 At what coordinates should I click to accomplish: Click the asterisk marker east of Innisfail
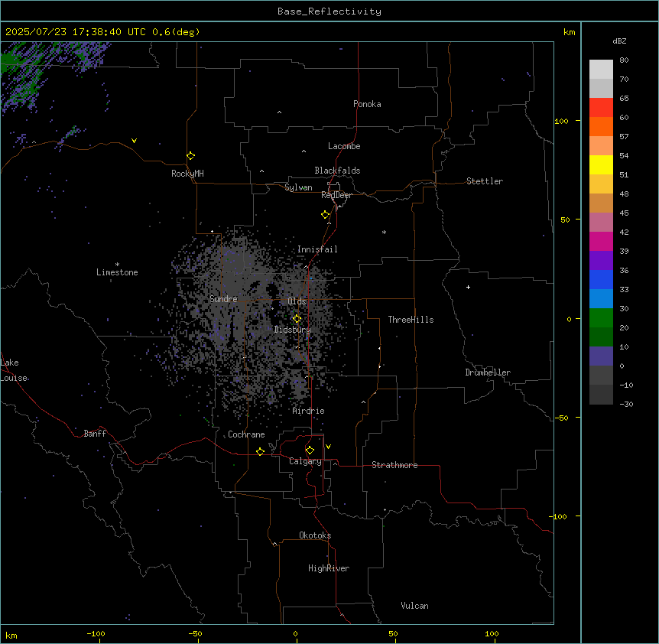point(384,232)
